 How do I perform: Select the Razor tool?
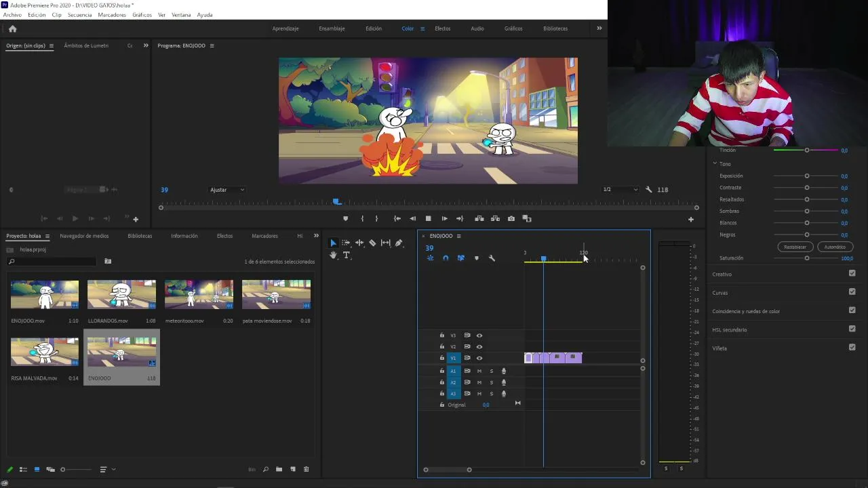pos(372,243)
